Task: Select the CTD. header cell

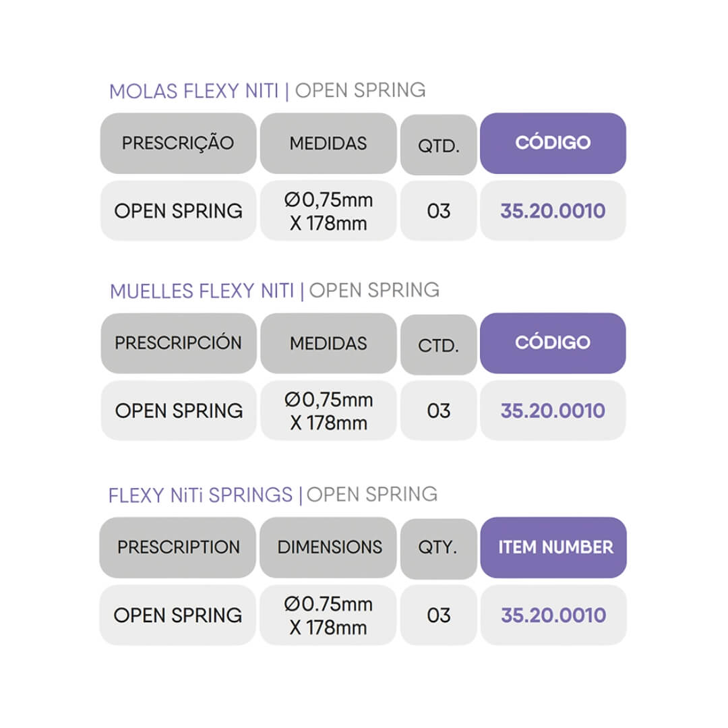Action: (x=438, y=346)
